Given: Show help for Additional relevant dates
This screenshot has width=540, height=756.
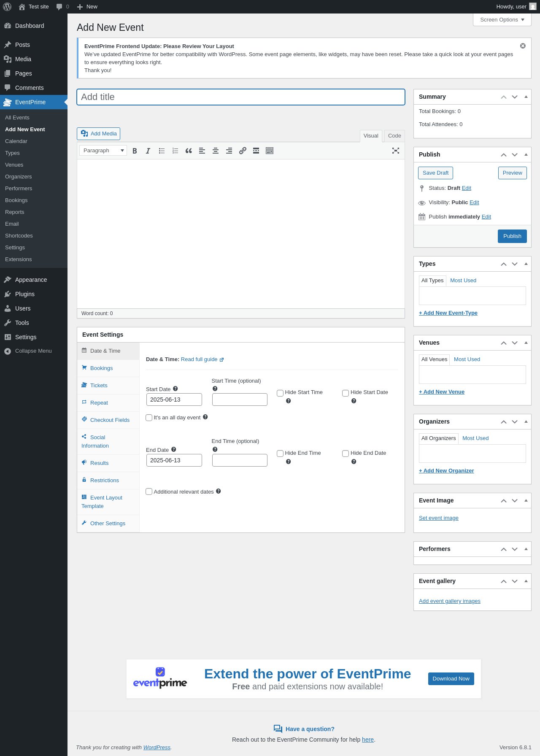Looking at the screenshot, I should click(x=219, y=491).
